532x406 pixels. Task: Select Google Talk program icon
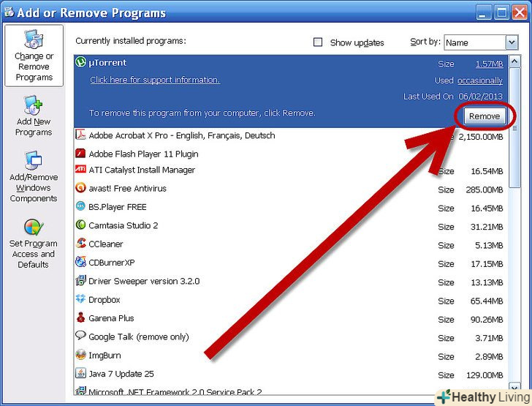(80, 335)
